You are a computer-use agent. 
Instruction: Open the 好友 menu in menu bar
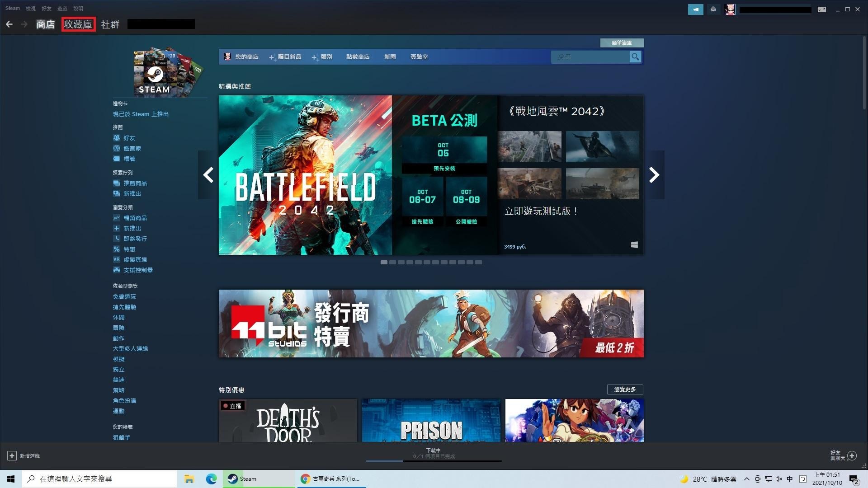pos(47,9)
